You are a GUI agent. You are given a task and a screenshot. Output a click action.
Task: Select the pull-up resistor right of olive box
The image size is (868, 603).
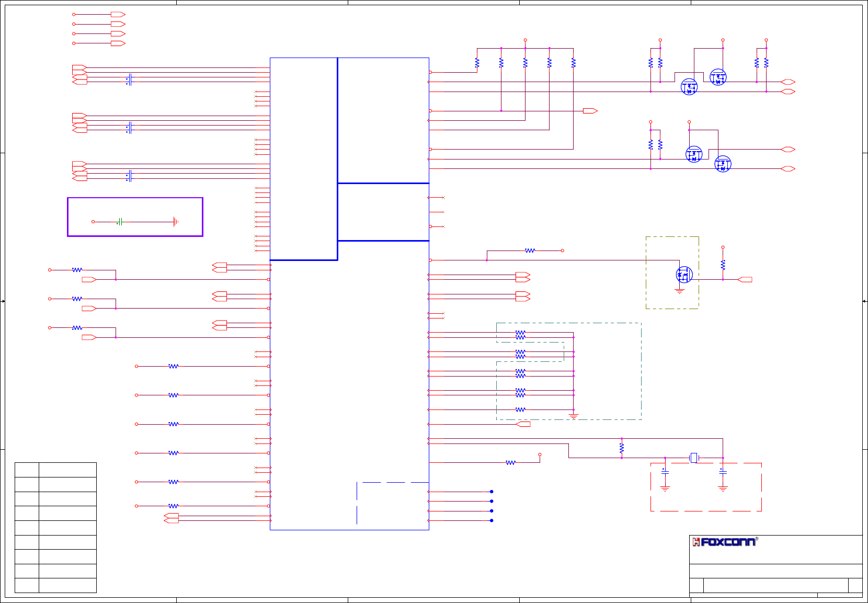pyautogui.click(x=723, y=265)
